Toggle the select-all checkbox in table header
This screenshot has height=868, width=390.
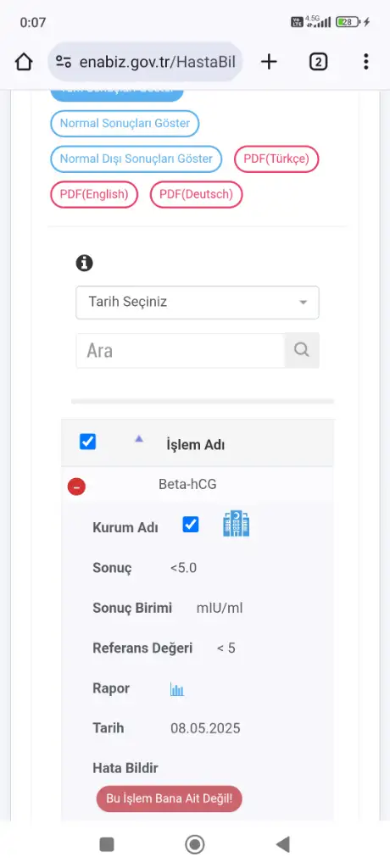point(88,442)
